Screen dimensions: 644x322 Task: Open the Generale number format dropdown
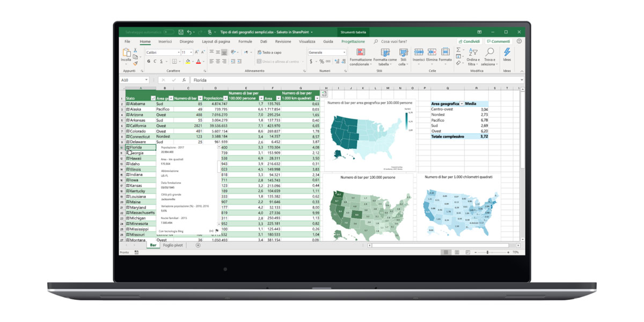pos(344,52)
